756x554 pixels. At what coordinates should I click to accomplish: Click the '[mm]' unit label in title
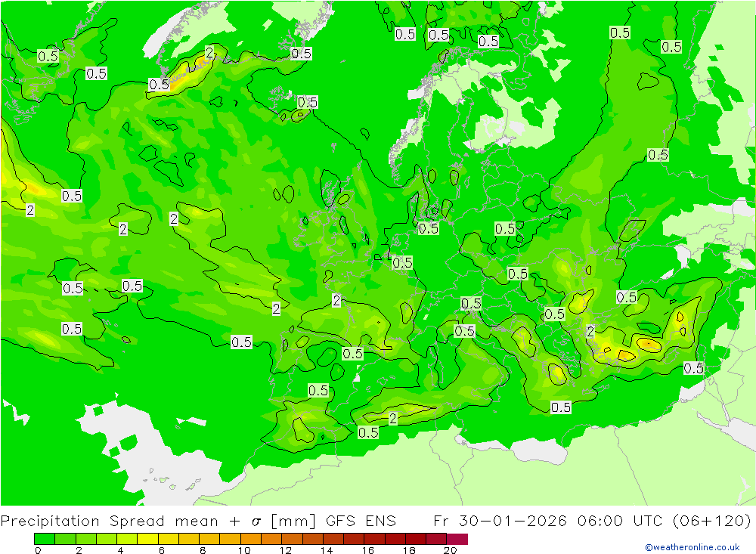tap(293, 522)
